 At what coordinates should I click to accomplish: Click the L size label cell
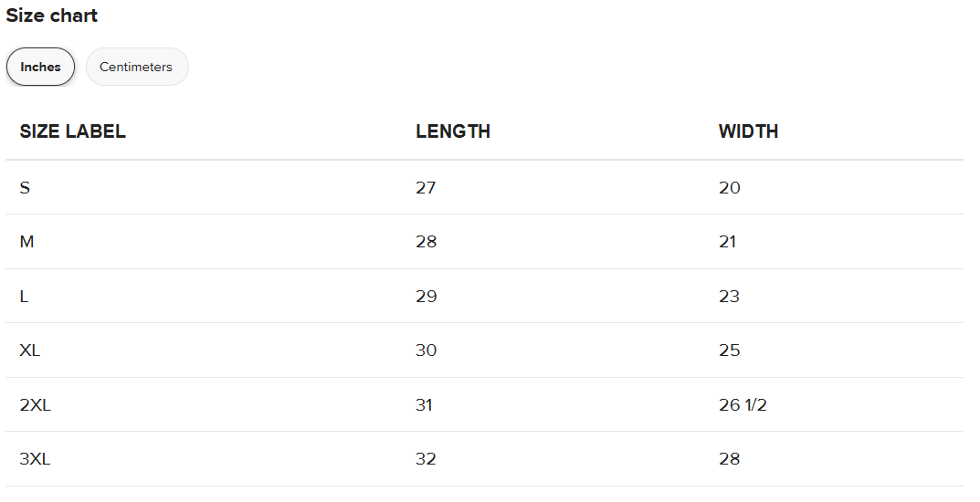point(24,297)
